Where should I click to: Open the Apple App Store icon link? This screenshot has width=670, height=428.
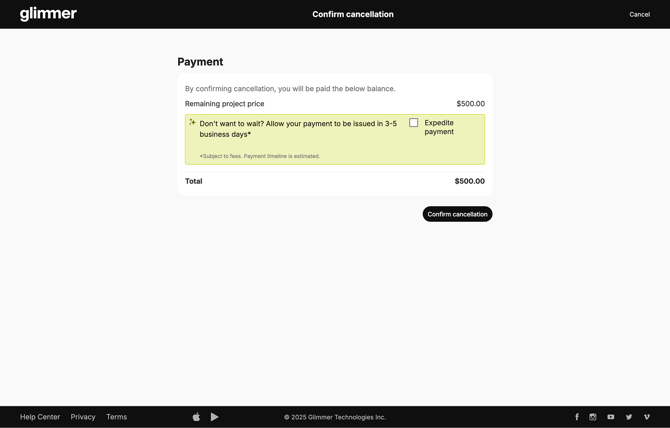click(196, 417)
